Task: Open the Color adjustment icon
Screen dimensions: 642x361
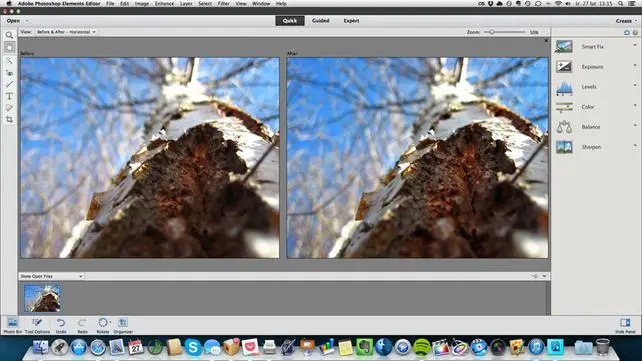Action: click(x=564, y=107)
